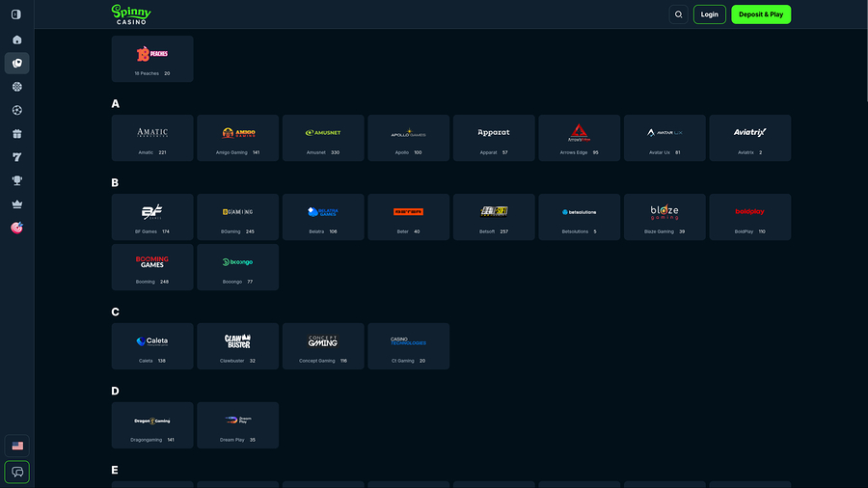The height and width of the screenshot is (488, 868).
Task: Open the Avatar UX provider card
Action: [x=665, y=138]
